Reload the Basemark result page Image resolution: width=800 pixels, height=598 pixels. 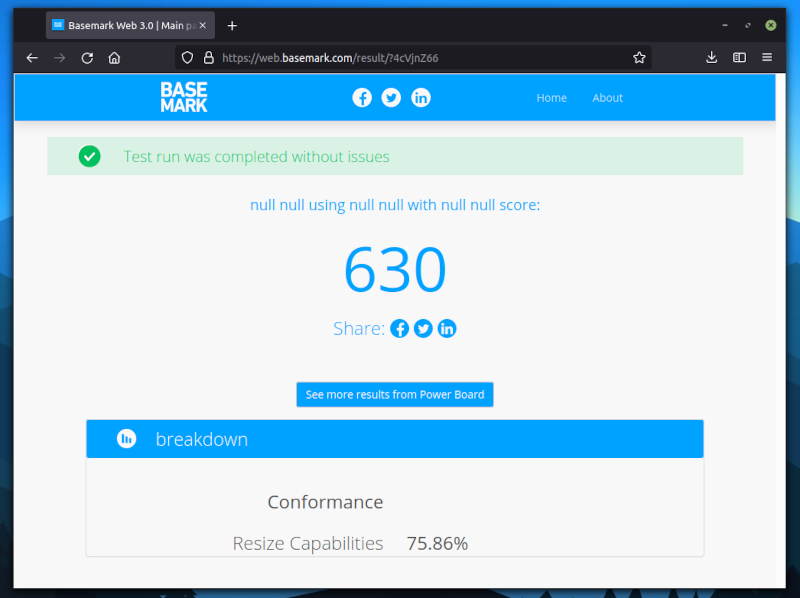tap(87, 58)
